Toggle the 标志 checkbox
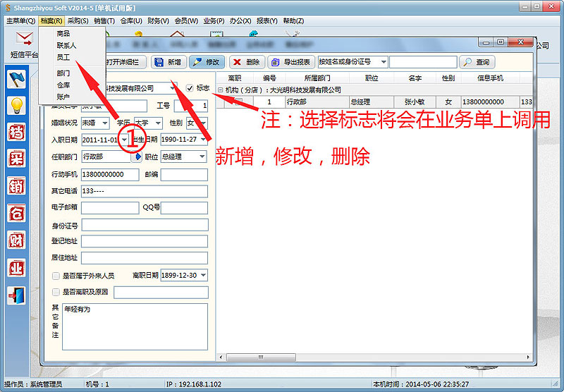 pyautogui.click(x=190, y=88)
